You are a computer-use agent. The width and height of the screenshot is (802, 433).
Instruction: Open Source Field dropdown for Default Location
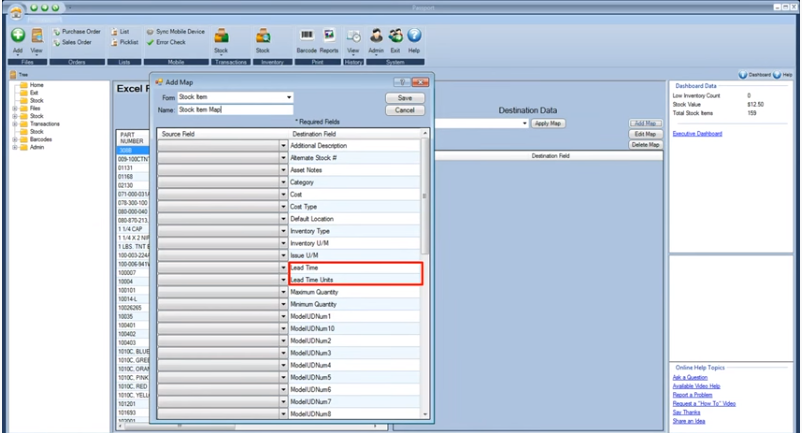point(283,219)
